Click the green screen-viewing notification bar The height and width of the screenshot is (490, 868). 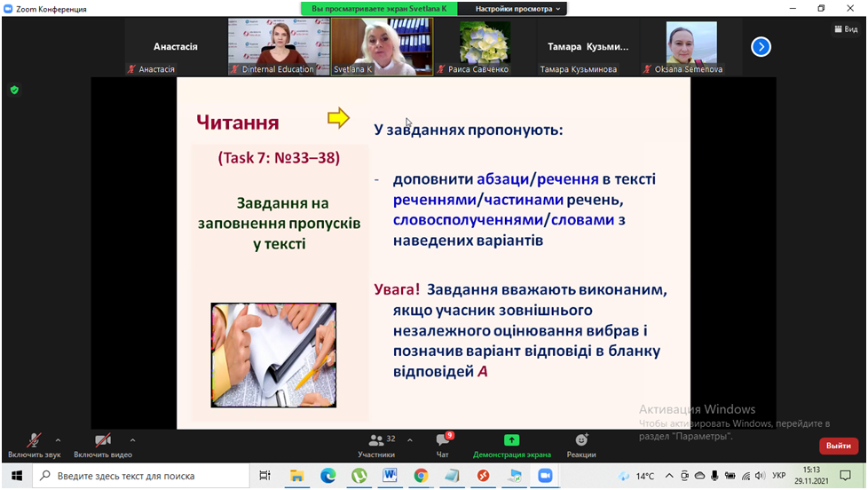(379, 9)
